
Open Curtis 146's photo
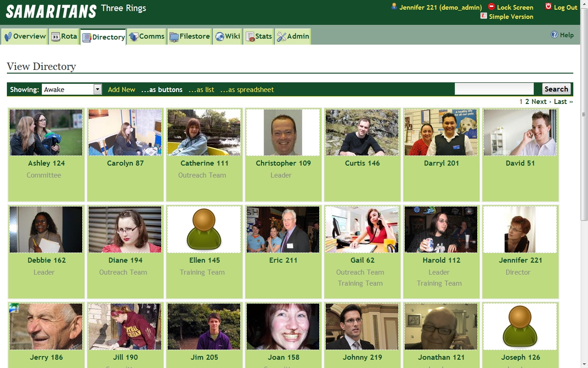tap(362, 132)
